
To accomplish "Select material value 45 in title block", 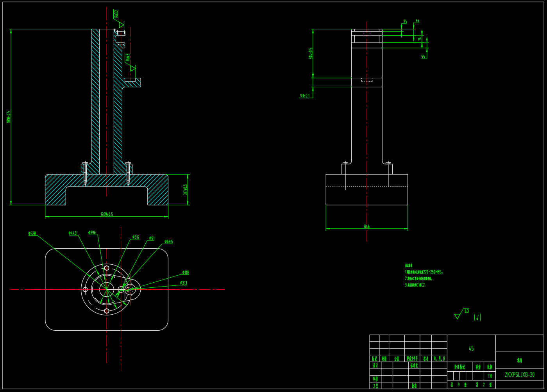I will [x=471, y=348].
